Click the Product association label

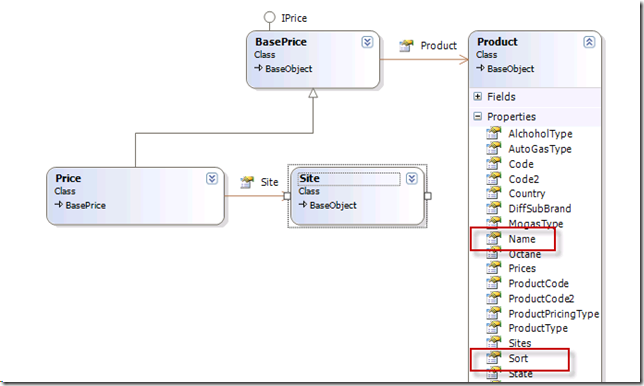(438, 46)
